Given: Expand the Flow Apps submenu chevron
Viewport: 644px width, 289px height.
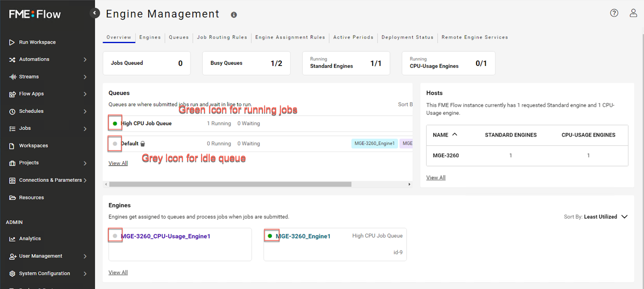Looking at the screenshot, I should pyautogui.click(x=85, y=94).
